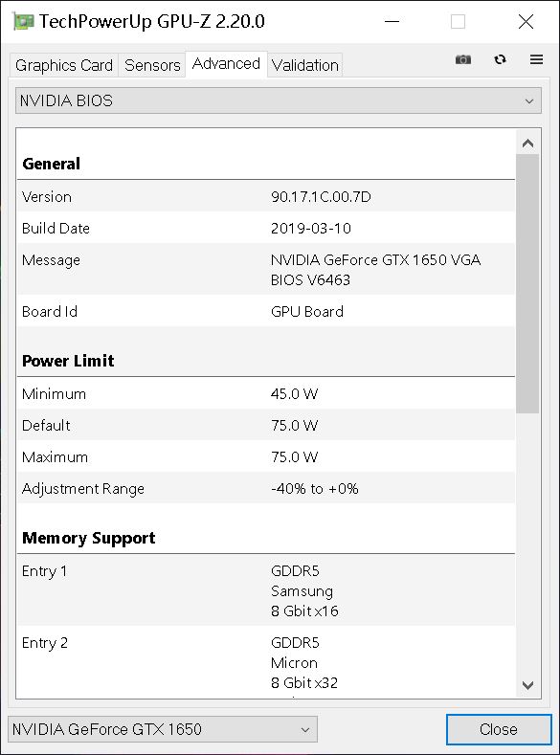Take a screenshot with the camera icon

462,59
